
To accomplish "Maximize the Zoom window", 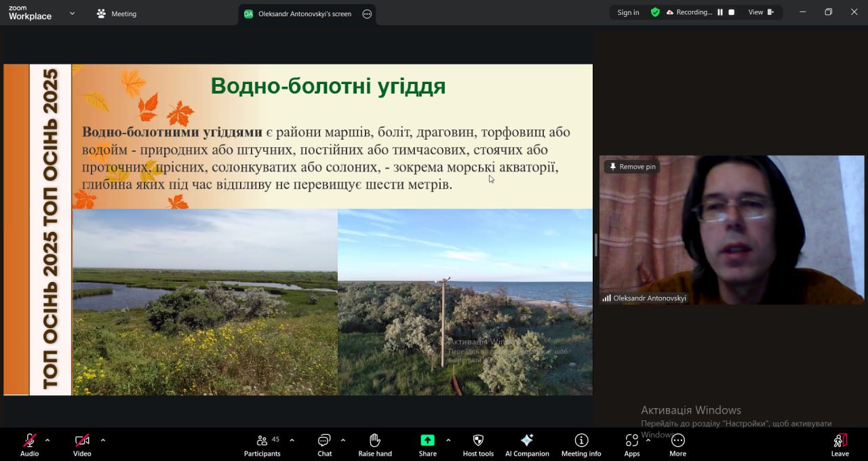I will click(828, 12).
